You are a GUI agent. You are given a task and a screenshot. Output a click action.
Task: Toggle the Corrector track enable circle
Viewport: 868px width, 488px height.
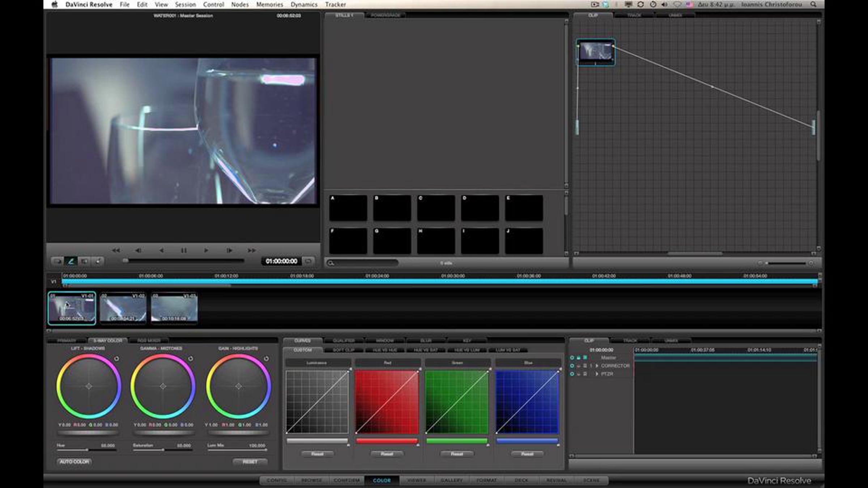click(x=572, y=366)
